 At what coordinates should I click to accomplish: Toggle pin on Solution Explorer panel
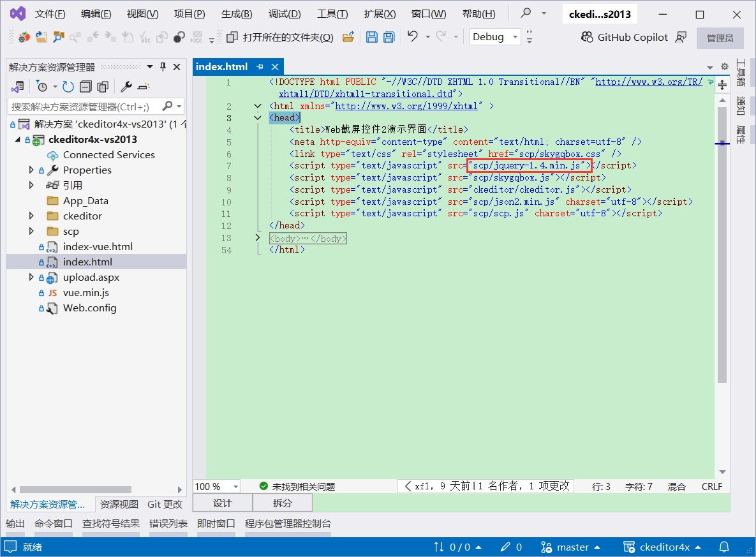coord(163,67)
